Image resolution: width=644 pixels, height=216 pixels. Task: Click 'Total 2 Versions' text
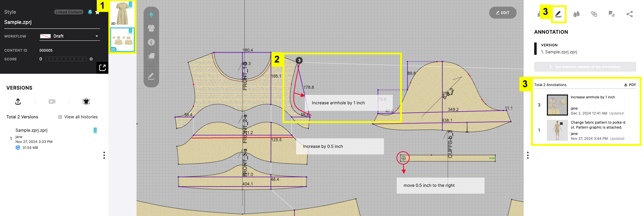[22, 117]
